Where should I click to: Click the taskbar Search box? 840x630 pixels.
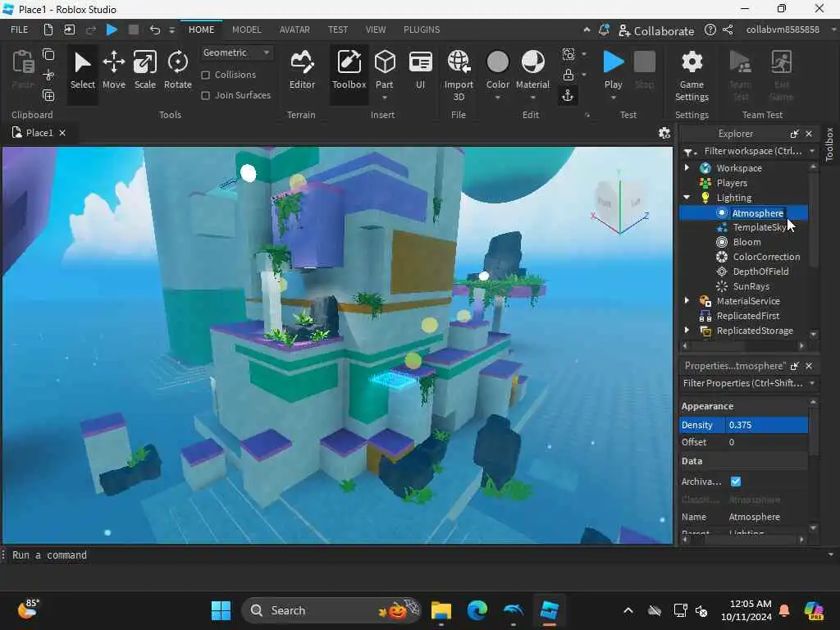pyautogui.click(x=331, y=610)
